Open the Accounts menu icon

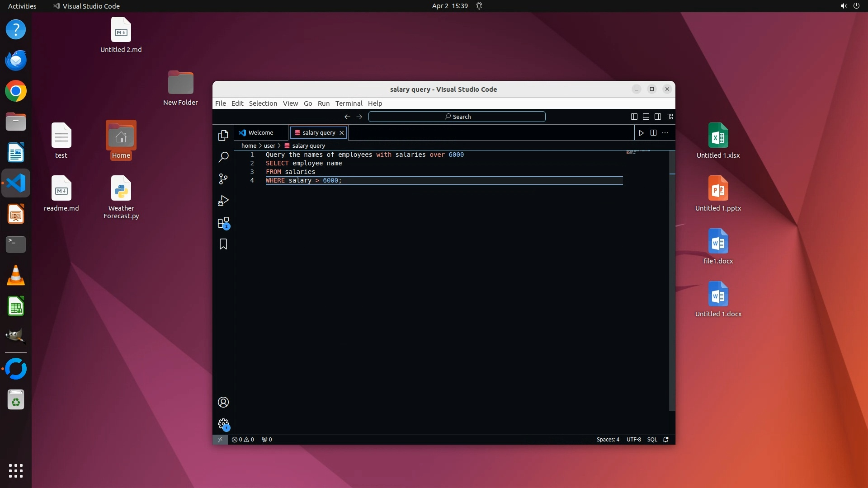[x=223, y=402]
